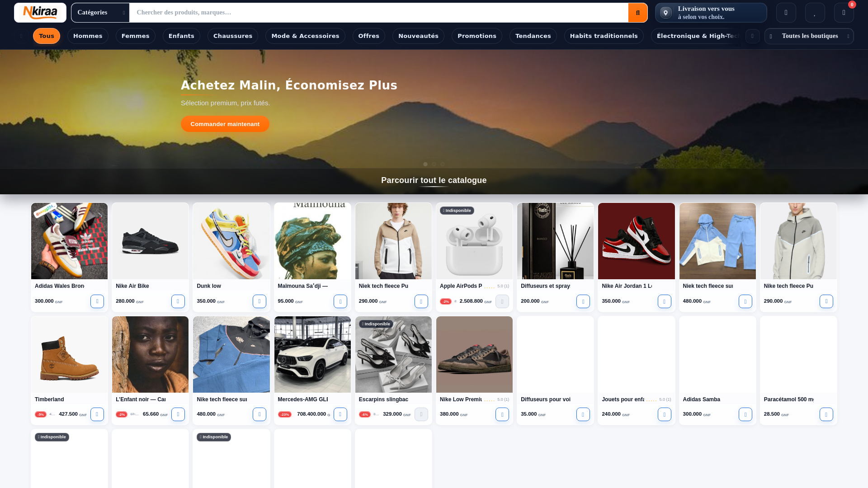868x488 pixels.
Task: Add Nike Air Bike to cart
Action: click(178, 301)
